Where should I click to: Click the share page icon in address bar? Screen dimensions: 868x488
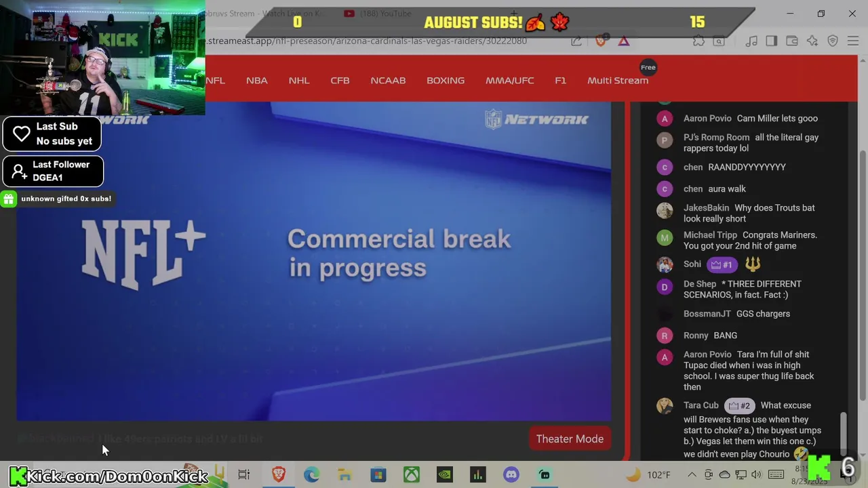coord(576,41)
